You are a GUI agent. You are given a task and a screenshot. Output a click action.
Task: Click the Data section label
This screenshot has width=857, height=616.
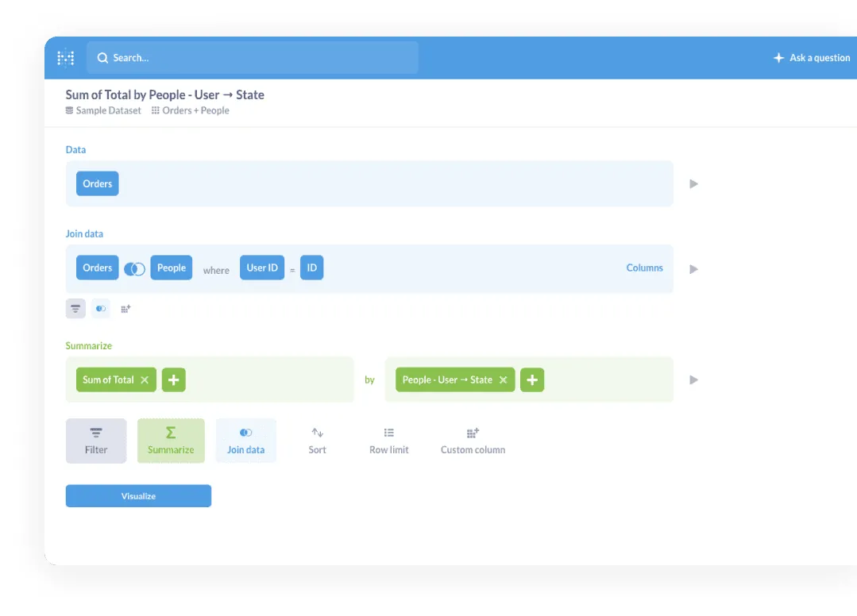tap(75, 149)
